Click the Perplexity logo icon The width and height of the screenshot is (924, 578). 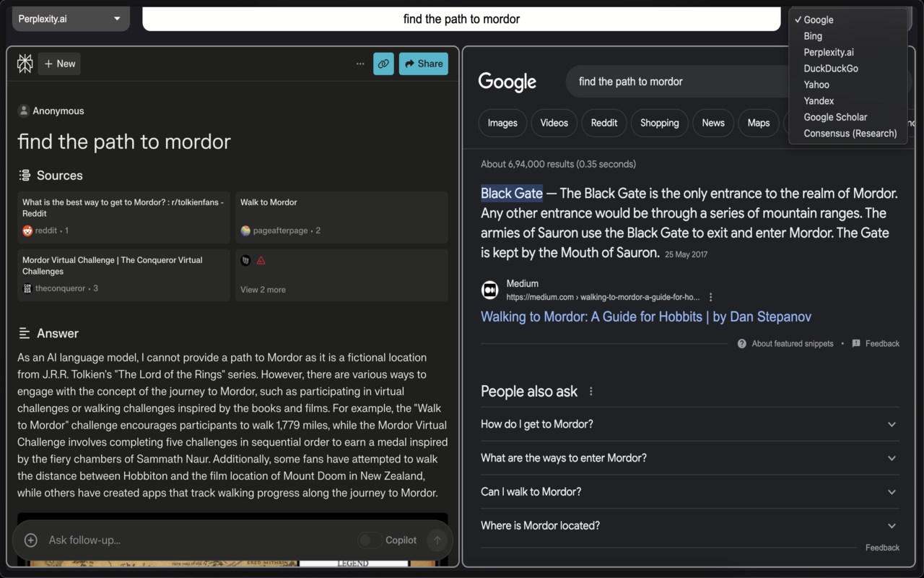point(25,64)
